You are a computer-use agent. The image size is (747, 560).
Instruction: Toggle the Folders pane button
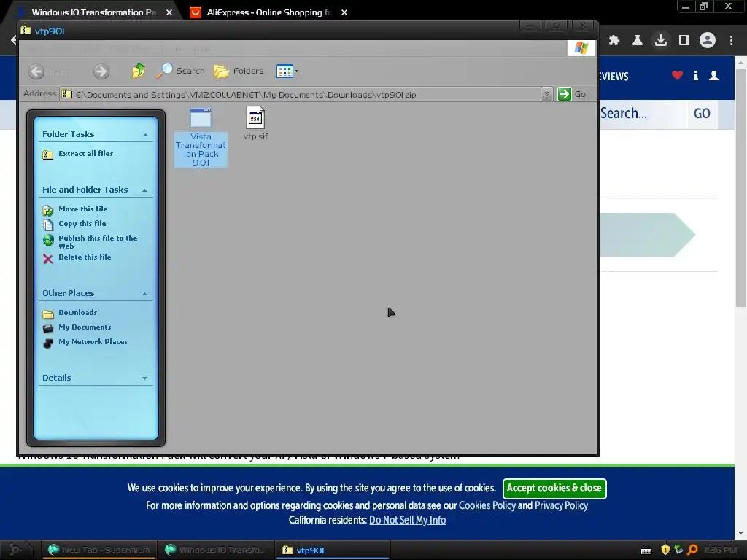click(239, 71)
